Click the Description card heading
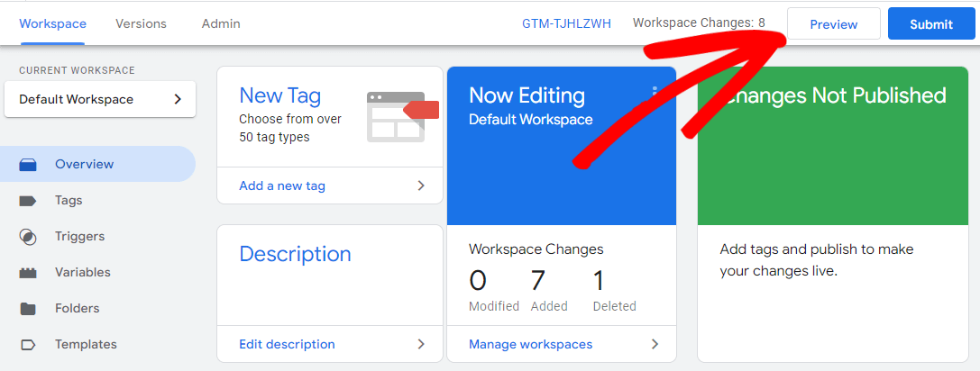 [295, 254]
